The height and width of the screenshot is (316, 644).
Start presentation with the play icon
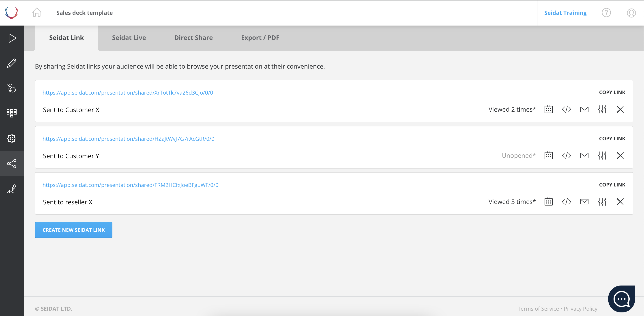tap(12, 38)
